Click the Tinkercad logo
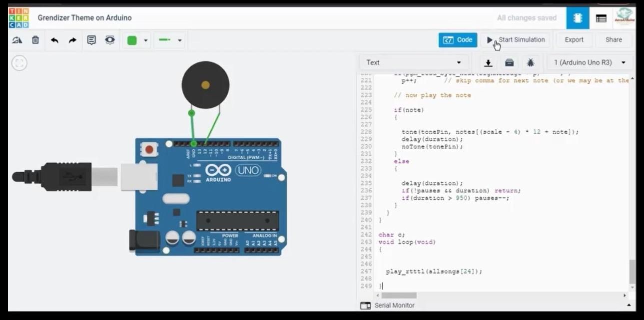Viewport: 644px width, 320px height. (x=18, y=17)
